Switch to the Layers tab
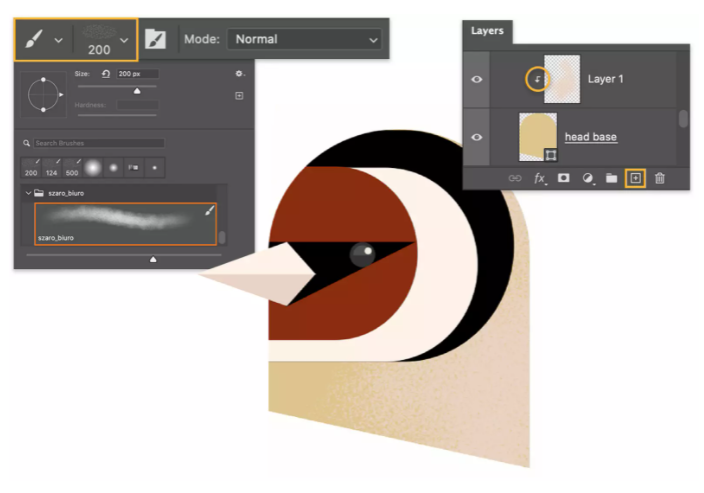 (x=488, y=31)
